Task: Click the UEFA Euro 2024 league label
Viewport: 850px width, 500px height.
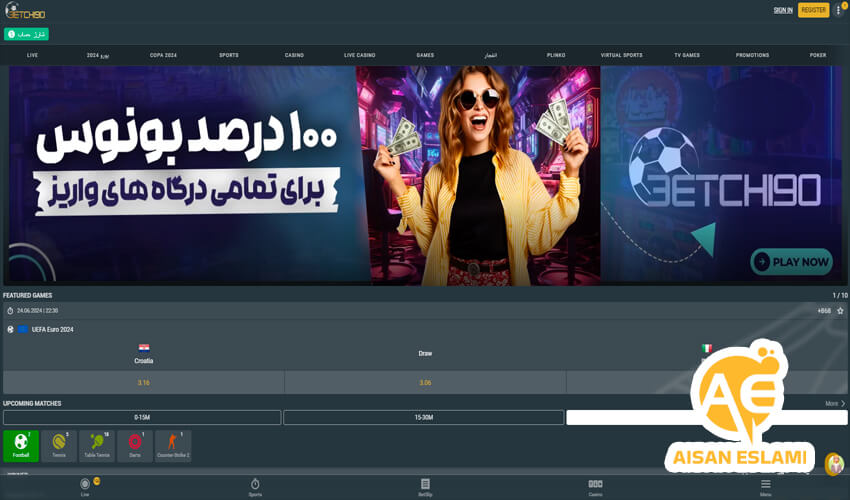Action: pos(53,329)
